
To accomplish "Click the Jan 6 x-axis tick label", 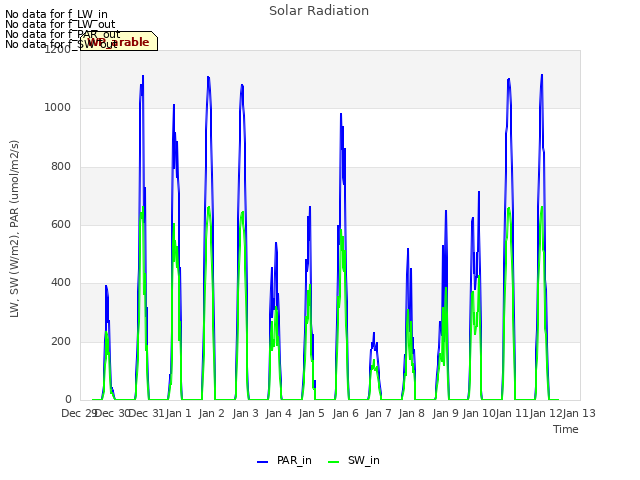I will (x=346, y=413).
